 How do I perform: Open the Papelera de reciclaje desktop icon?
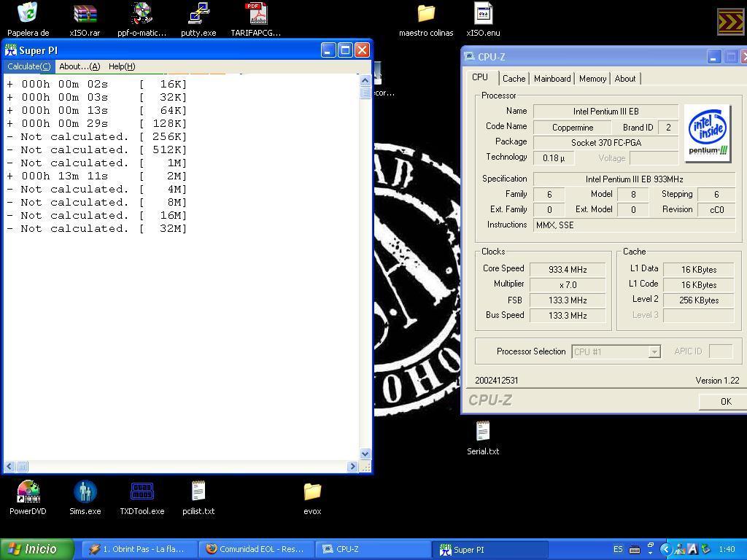[28, 15]
